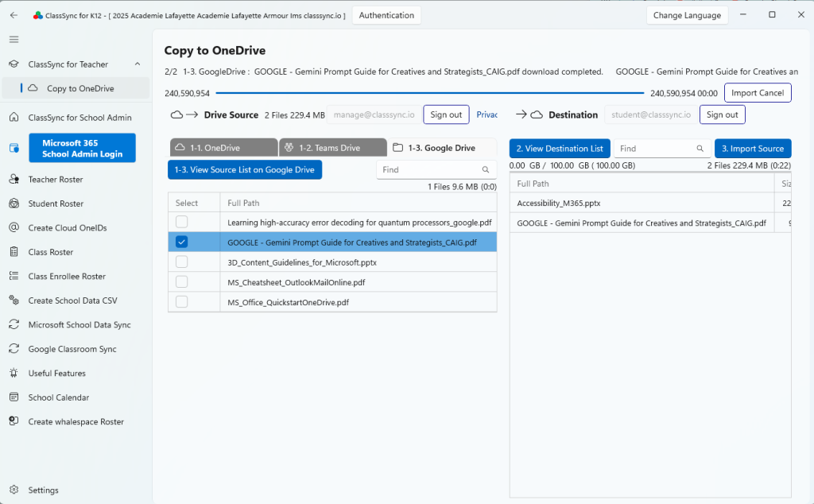Click the Create whalespace Roster icon
The height and width of the screenshot is (504, 814).
[x=14, y=421]
